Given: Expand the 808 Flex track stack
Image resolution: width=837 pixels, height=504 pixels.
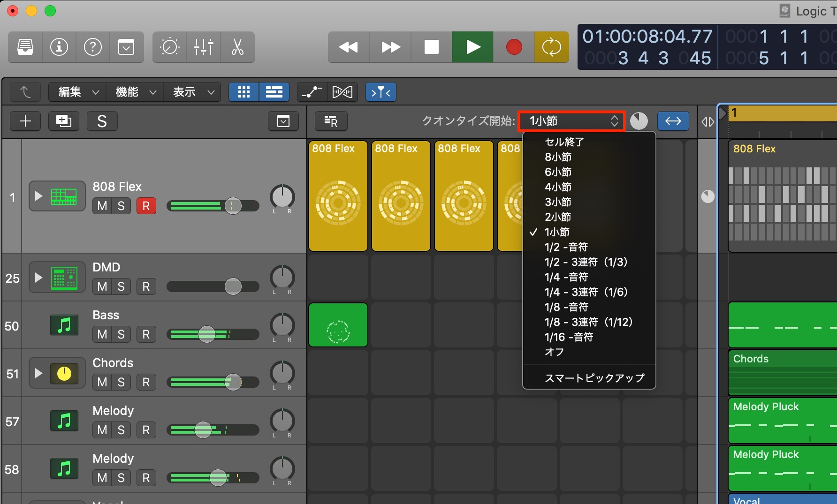Looking at the screenshot, I should coord(38,196).
